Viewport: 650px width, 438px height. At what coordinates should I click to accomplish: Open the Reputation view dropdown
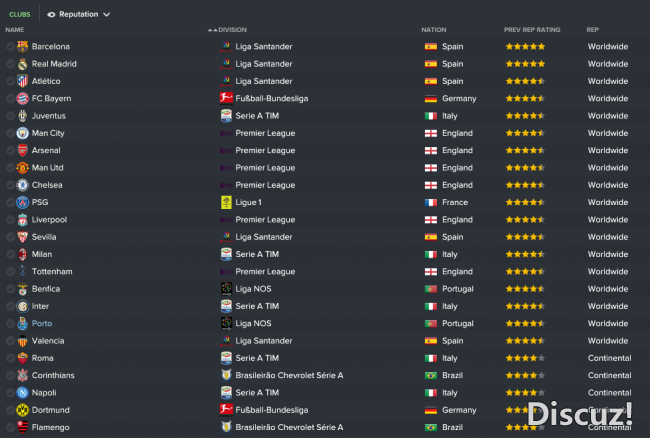(78, 14)
